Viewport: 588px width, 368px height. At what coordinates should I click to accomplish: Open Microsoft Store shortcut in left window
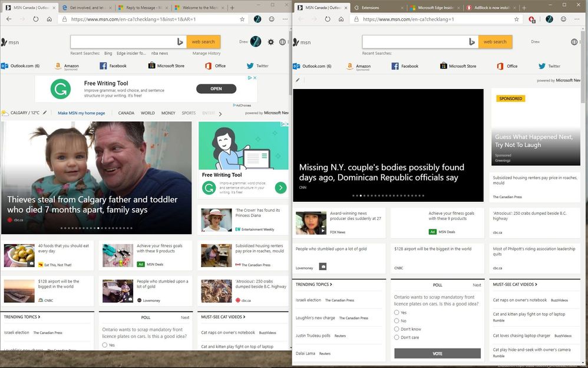click(x=166, y=65)
